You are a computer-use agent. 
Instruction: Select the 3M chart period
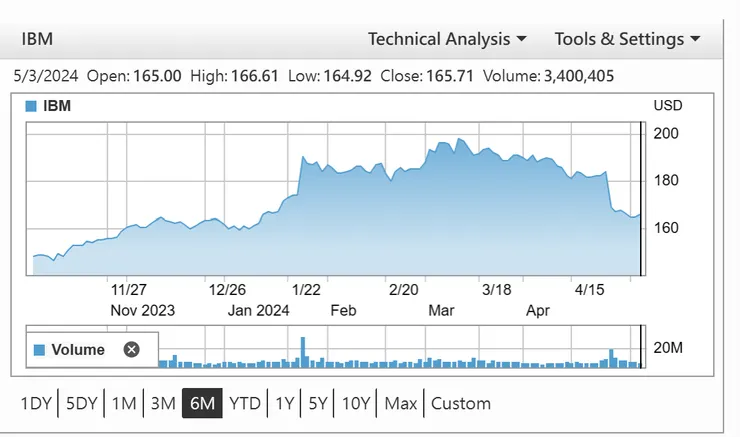(163, 404)
